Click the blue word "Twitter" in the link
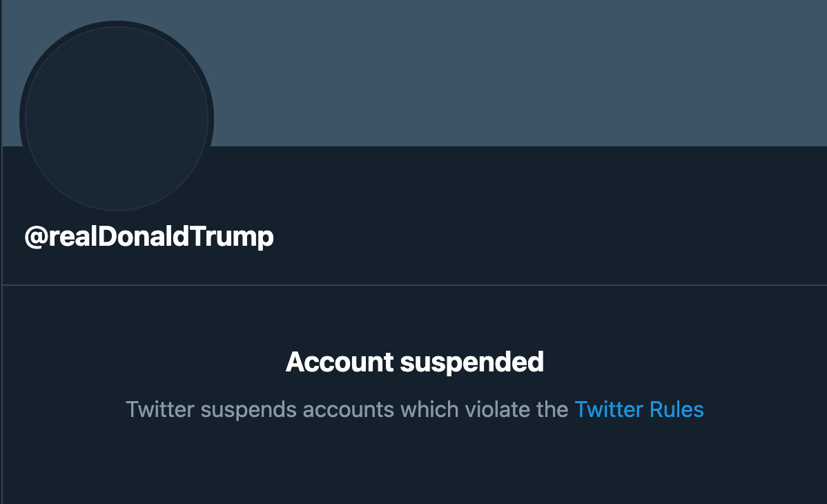Viewport: 827px width, 504px height. click(609, 409)
